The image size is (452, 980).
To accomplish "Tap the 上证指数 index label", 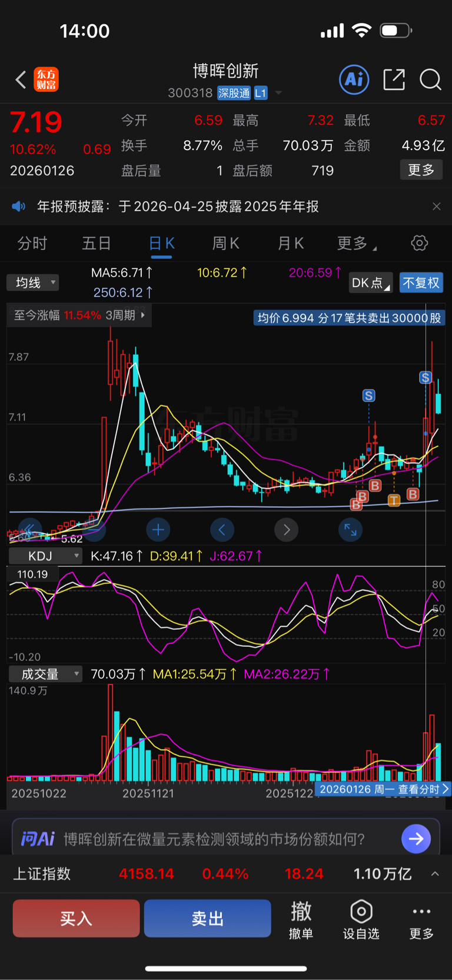I will coord(42,874).
